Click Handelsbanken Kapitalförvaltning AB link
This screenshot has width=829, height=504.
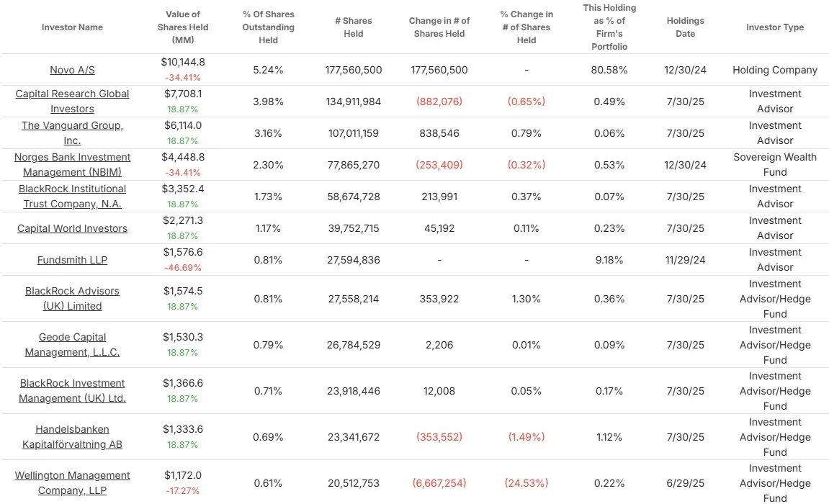72,436
